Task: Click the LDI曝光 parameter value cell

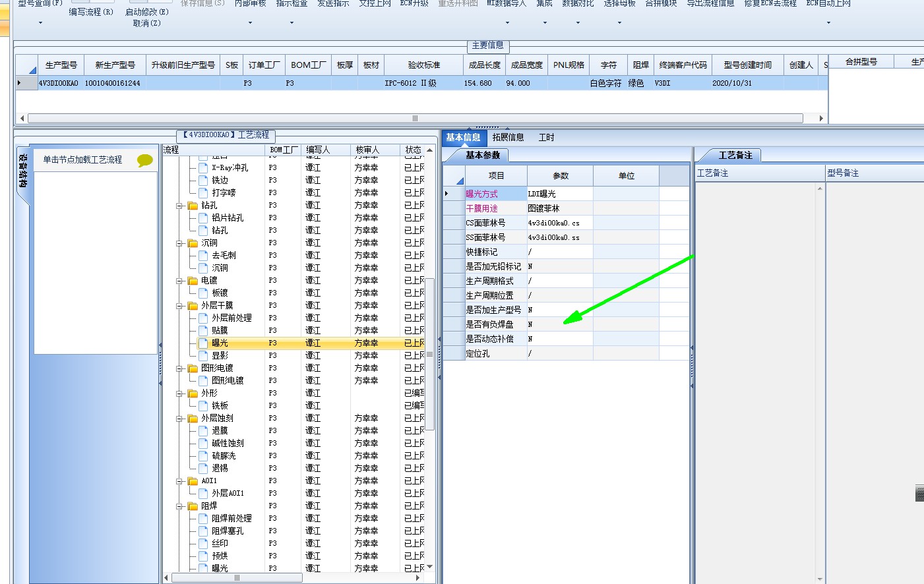Action: [x=560, y=194]
